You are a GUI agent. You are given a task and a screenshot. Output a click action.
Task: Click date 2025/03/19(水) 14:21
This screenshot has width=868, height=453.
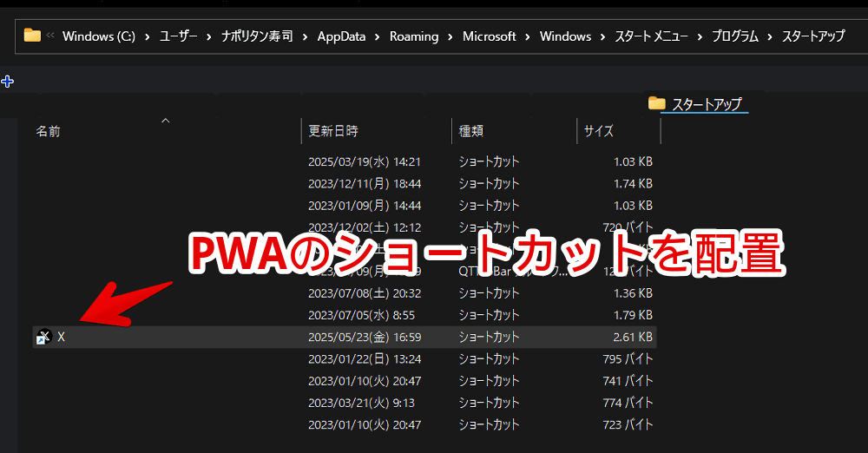point(365,161)
